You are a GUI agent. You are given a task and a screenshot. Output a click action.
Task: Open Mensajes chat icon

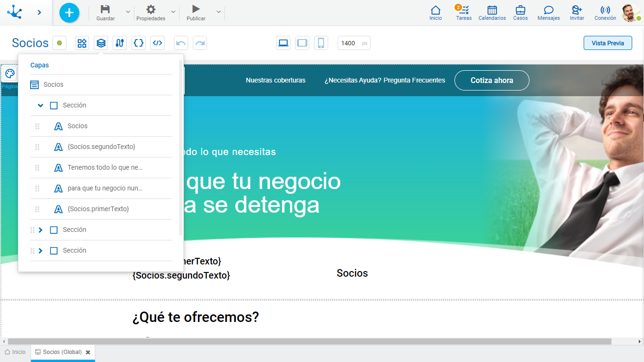[x=549, y=10]
